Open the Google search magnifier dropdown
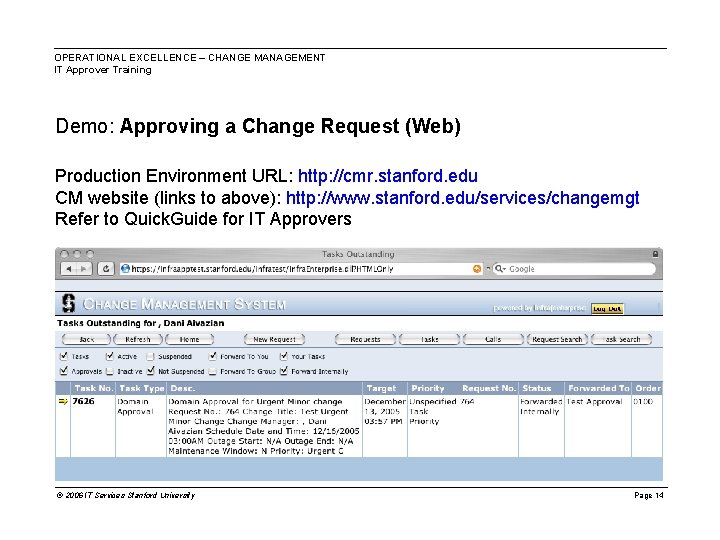 coord(500,269)
